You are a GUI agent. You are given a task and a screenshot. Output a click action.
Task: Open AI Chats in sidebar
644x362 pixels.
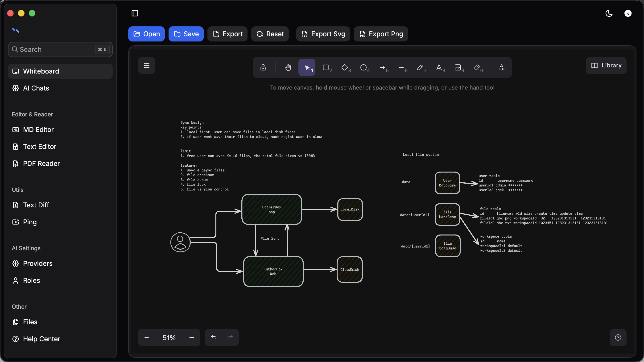(36, 88)
